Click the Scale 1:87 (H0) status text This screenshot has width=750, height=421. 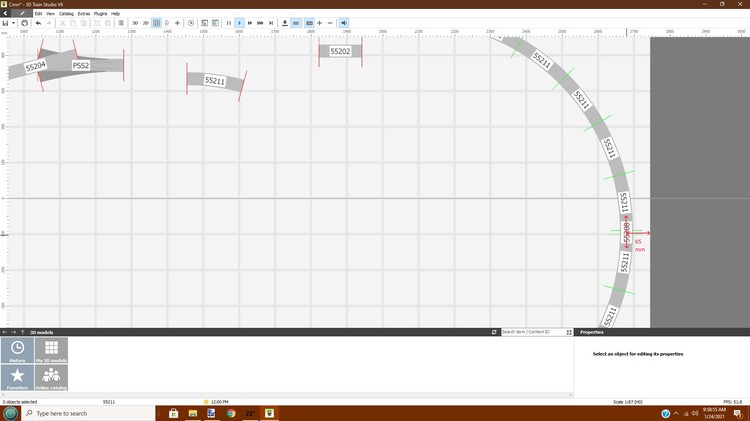[628, 402]
